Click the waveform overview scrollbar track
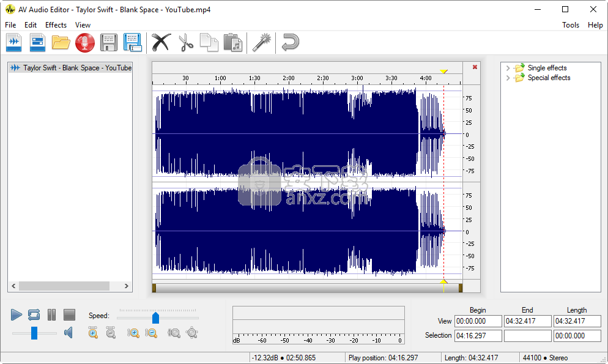The image size is (608, 364). 307,288
